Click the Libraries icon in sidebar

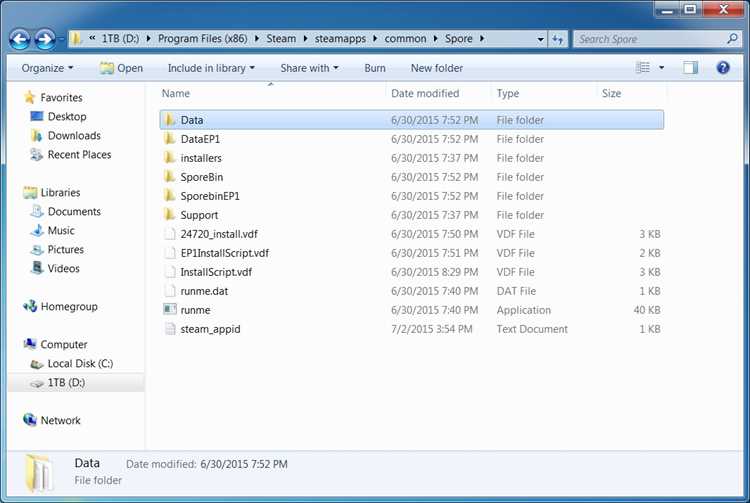click(x=30, y=192)
